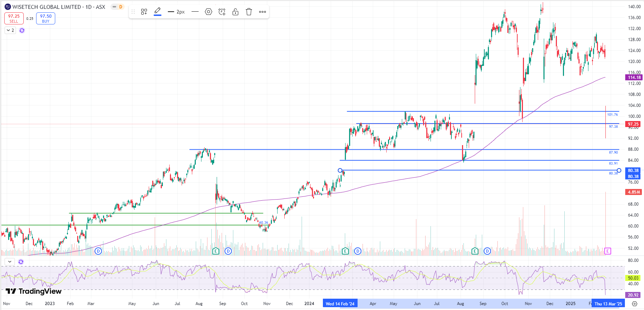This screenshot has width=644, height=310.
Task: Open the drawing settings hexagon icon
Action: [209, 12]
